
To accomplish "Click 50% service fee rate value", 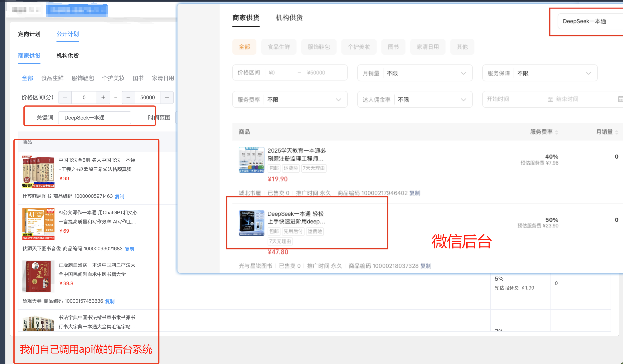I will [552, 220].
